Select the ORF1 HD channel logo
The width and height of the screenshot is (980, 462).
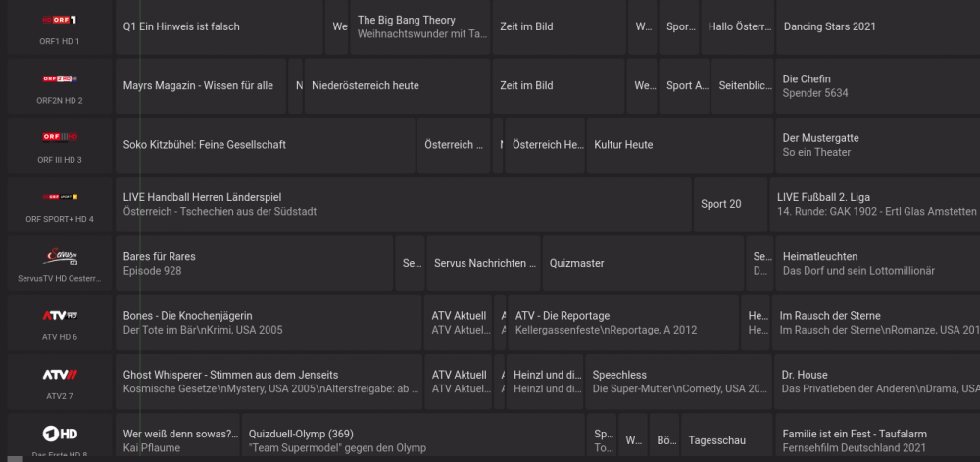pos(60,20)
